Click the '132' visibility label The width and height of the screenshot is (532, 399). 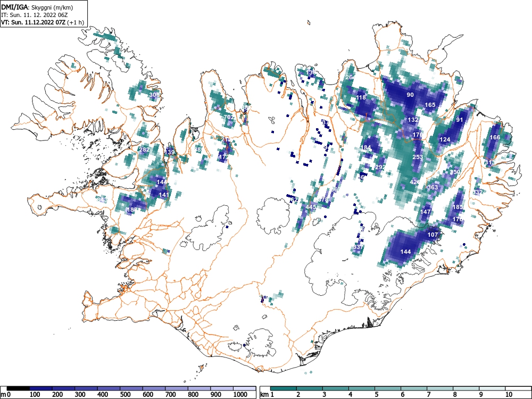413,120
